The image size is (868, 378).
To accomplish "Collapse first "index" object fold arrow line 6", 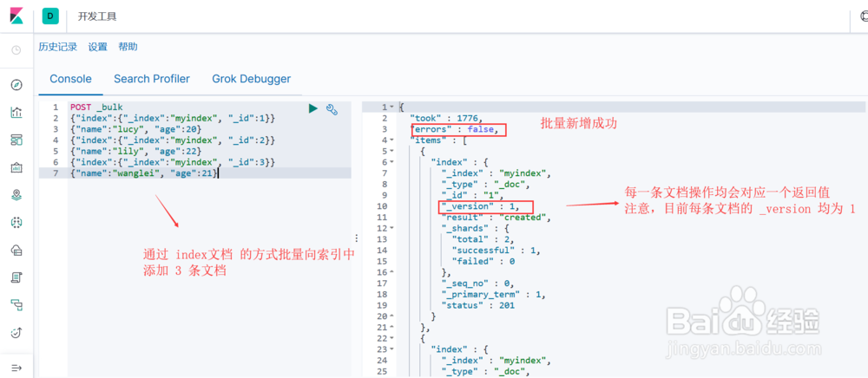I will (392, 162).
